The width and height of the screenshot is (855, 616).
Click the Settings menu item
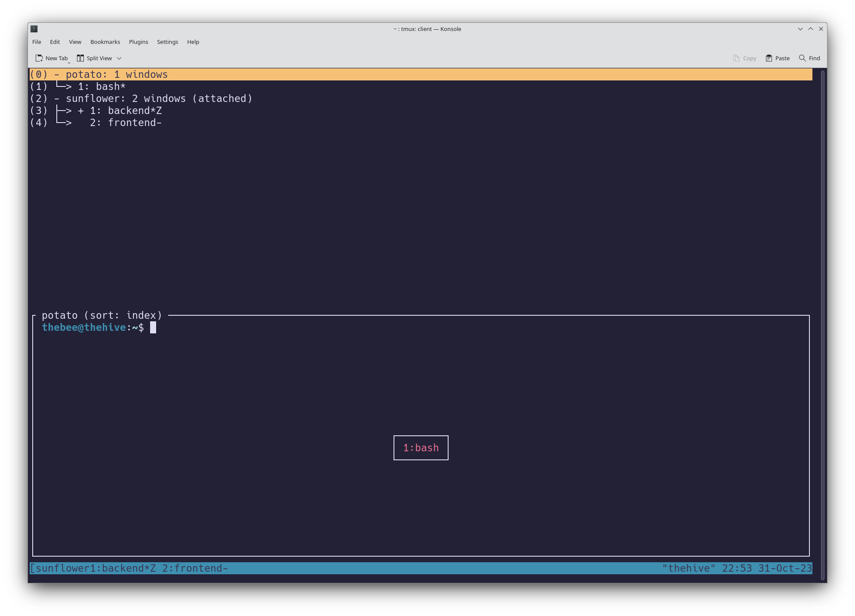167,41
